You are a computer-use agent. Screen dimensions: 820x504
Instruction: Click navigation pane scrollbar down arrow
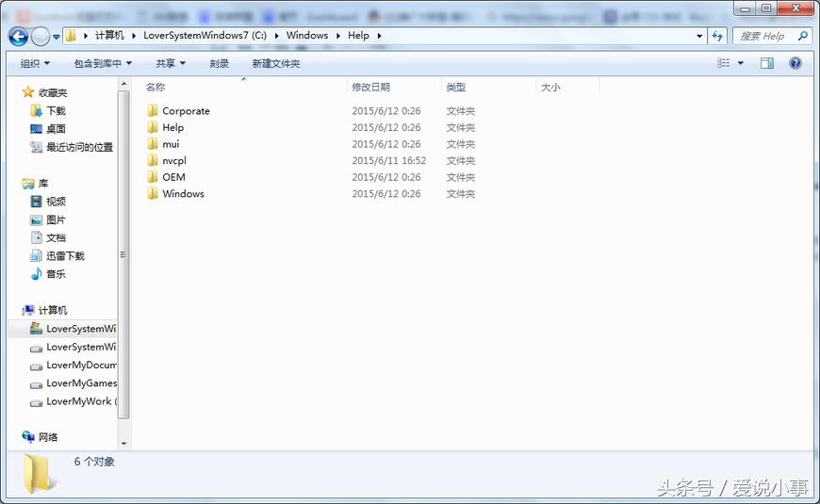point(123,444)
